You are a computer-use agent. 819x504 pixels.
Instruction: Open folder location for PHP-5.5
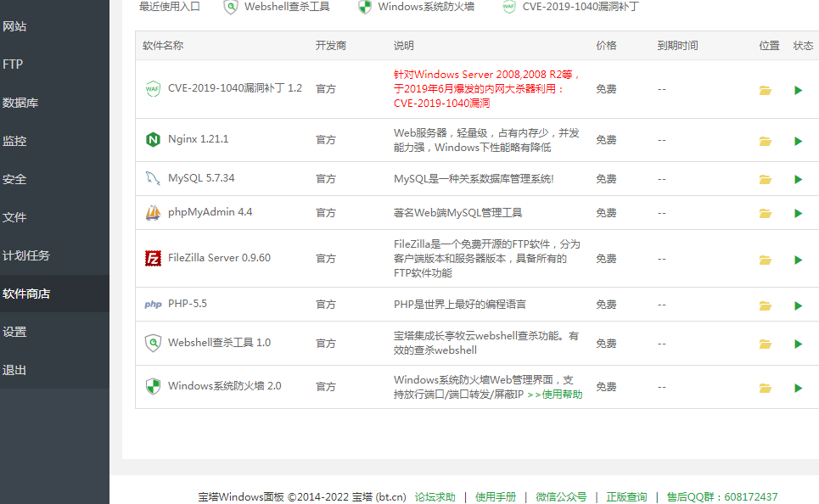click(x=766, y=305)
